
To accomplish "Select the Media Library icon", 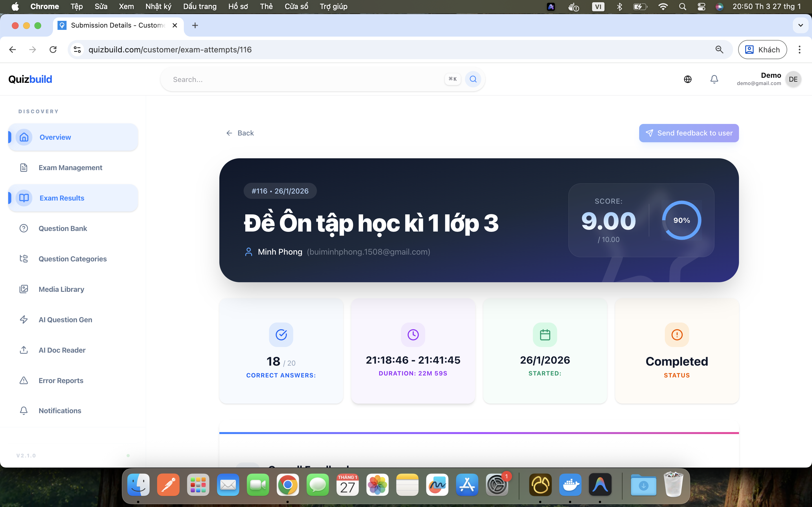I will 24,289.
